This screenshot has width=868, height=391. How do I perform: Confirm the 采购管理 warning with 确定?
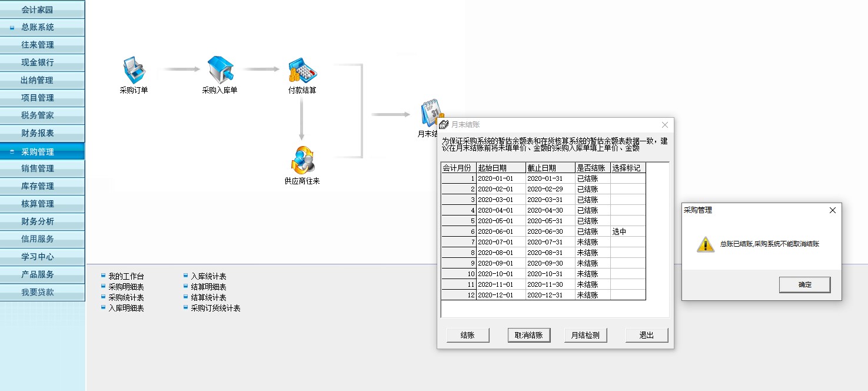tap(805, 285)
